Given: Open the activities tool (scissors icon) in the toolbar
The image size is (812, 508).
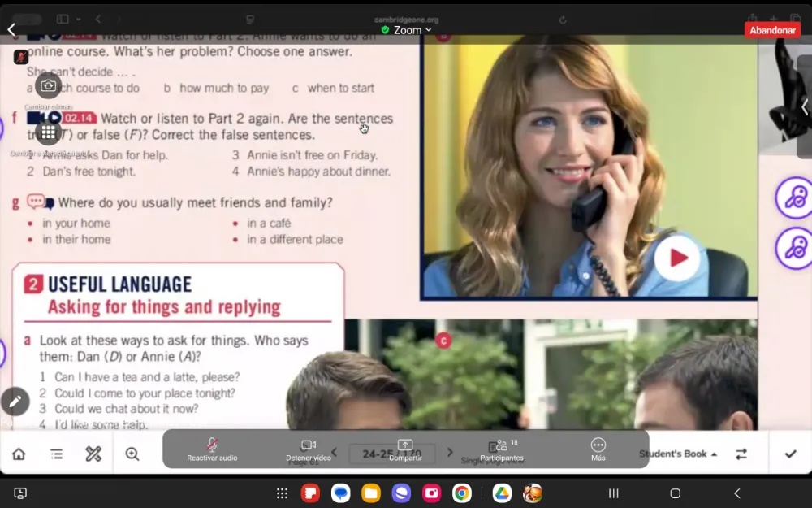Looking at the screenshot, I should tap(93, 454).
